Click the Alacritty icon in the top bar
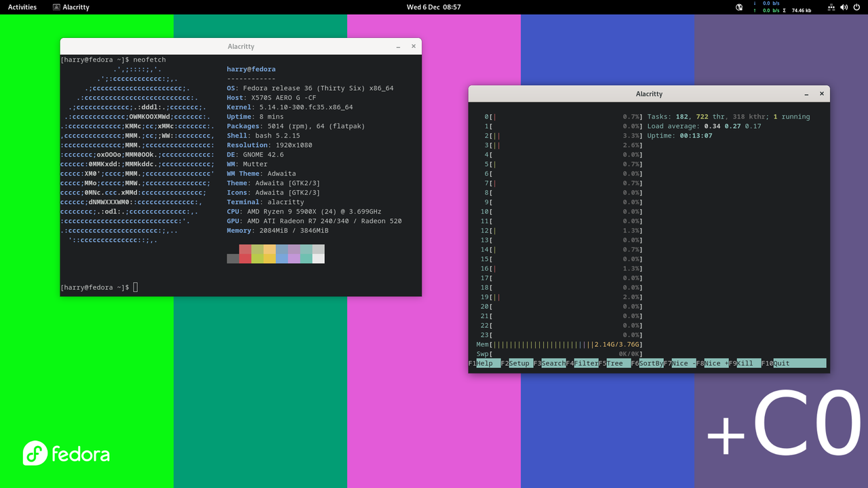 point(56,7)
